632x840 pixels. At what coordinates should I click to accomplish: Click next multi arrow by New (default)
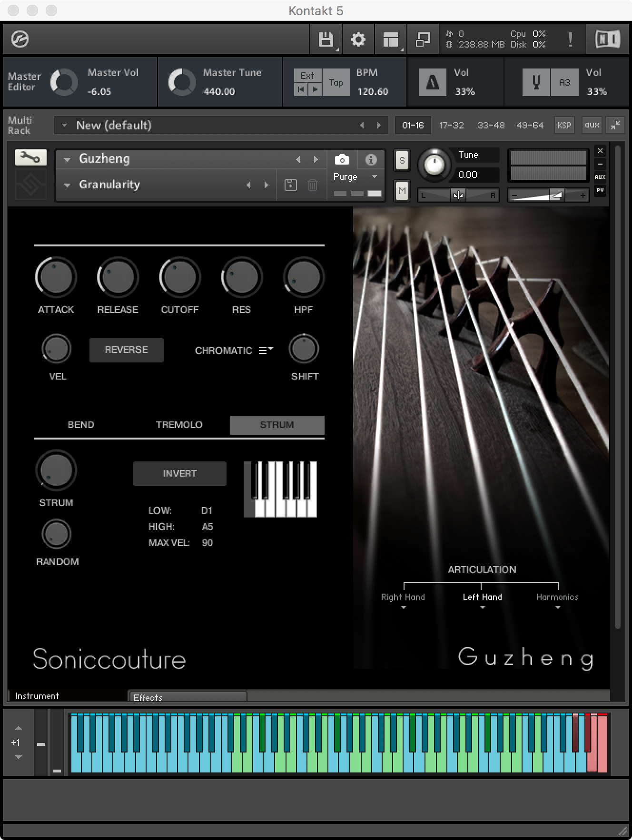tap(379, 125)
